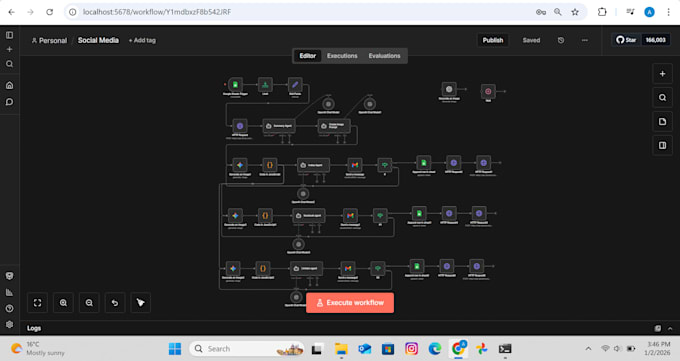Select the Gmail Send a message2 node

[348, 268]
